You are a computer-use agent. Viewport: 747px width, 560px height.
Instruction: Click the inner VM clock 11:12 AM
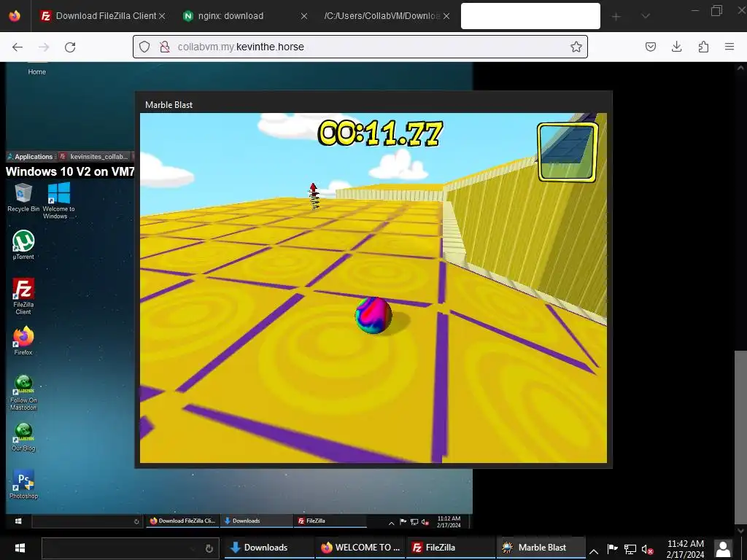point(449,522)
